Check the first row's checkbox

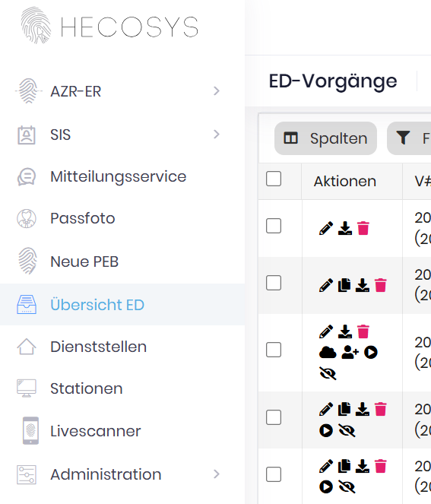pos(274,226)
